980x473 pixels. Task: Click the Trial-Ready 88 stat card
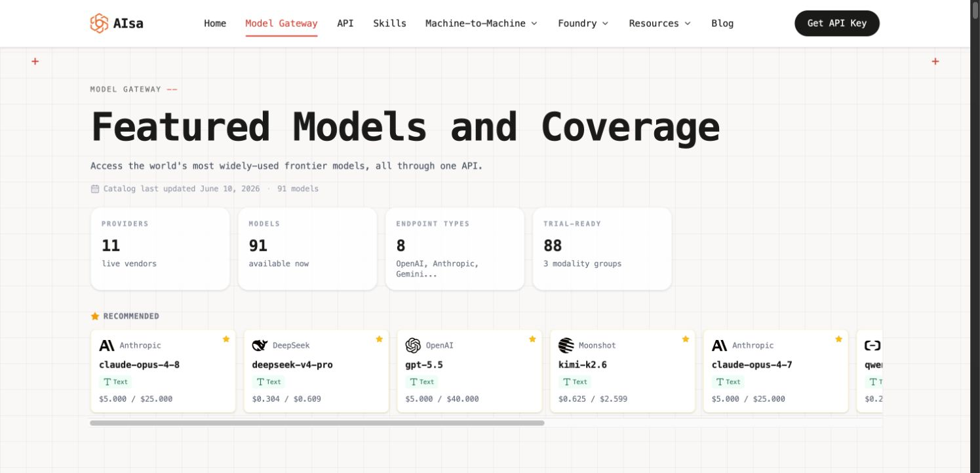click(602, 249)
